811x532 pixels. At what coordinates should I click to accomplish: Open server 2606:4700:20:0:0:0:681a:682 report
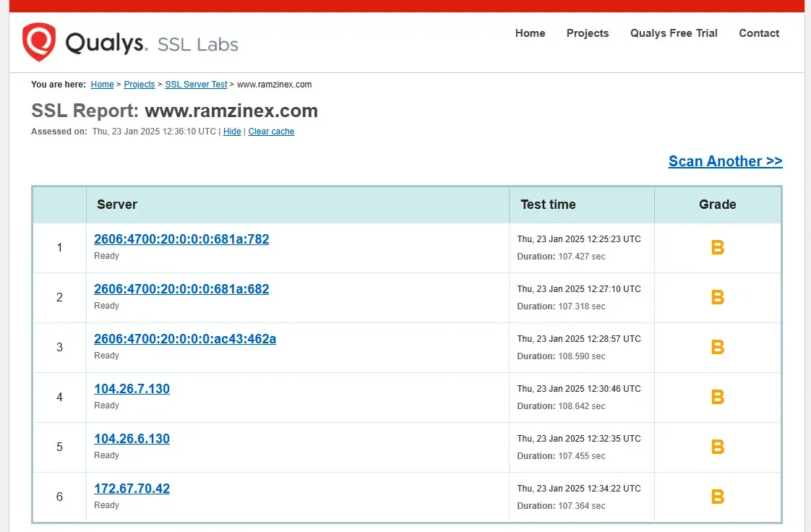click(x=181, y=288)
